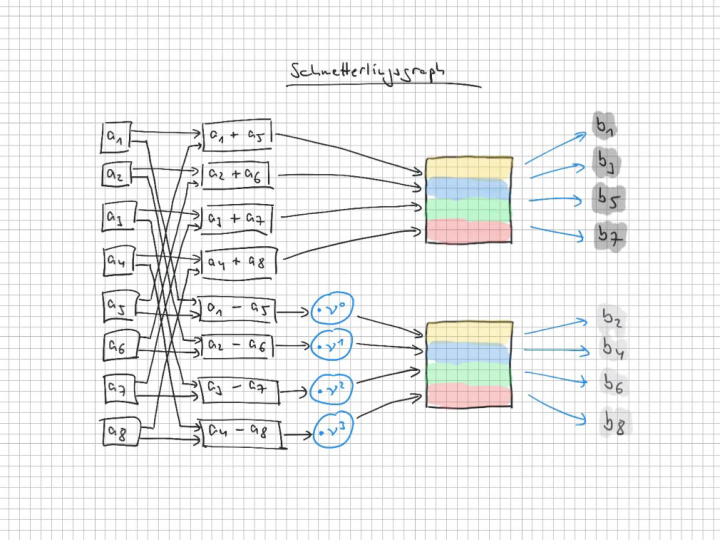
Task: Select the input box labeled a3
Action: [119, 216]
